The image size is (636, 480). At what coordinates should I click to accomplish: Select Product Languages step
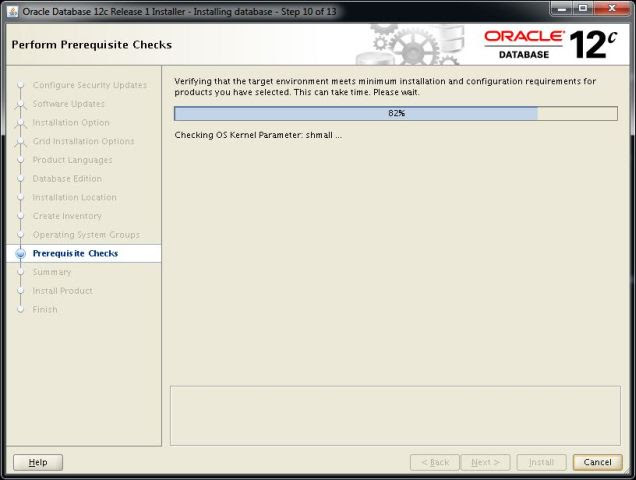(72, 160)
